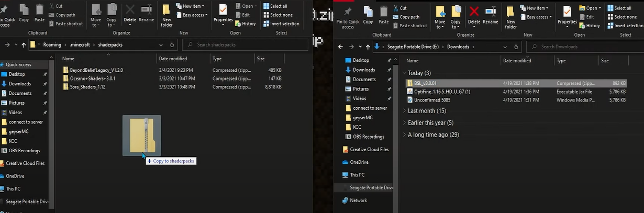Click Copy in the shaderpacks window ribbon
This screenshot has height=213, width=644.
(24, 13)
